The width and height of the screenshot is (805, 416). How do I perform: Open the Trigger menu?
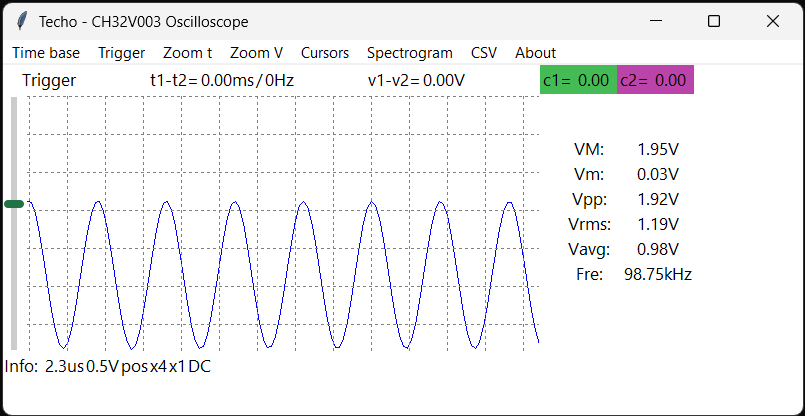[x=122, y=53]
